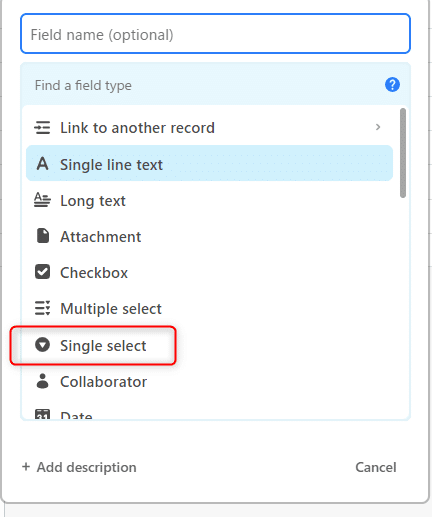Image resolution: width=432 pixels, height=517 pixels.
Task: Select the Multiple select field type
Action: click(x=209, y=309)
